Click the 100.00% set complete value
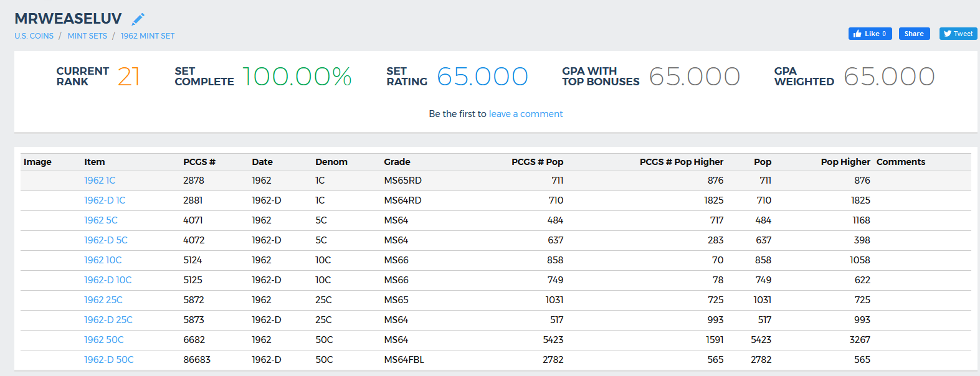This screenshot has height=376, width=980. [x=297, y=77]
